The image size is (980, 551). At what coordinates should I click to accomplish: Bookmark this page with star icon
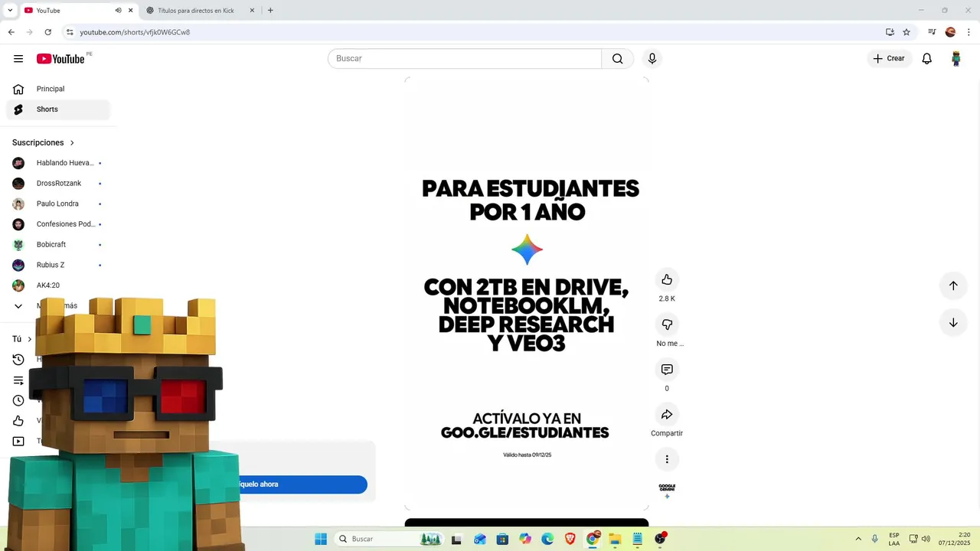(x=906, y=32)
